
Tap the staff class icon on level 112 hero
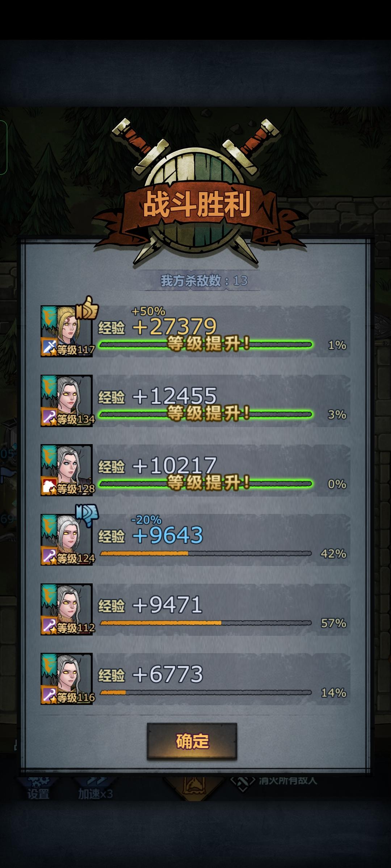tap(49, 625)
